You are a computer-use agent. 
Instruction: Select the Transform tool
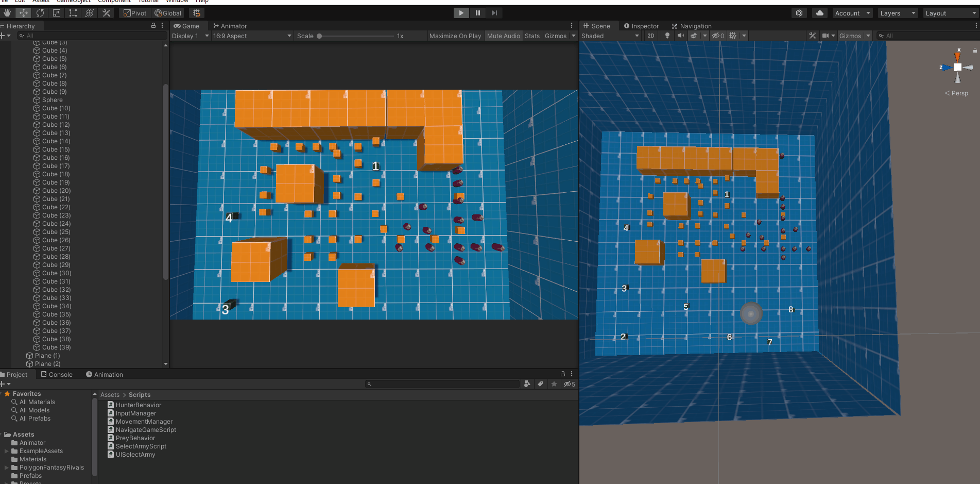pos(90,13)
